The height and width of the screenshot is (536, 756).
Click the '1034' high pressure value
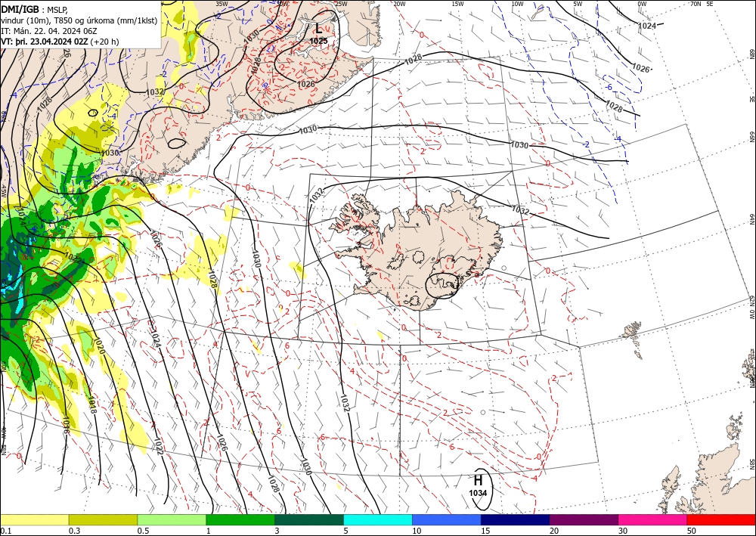point(478,493)
